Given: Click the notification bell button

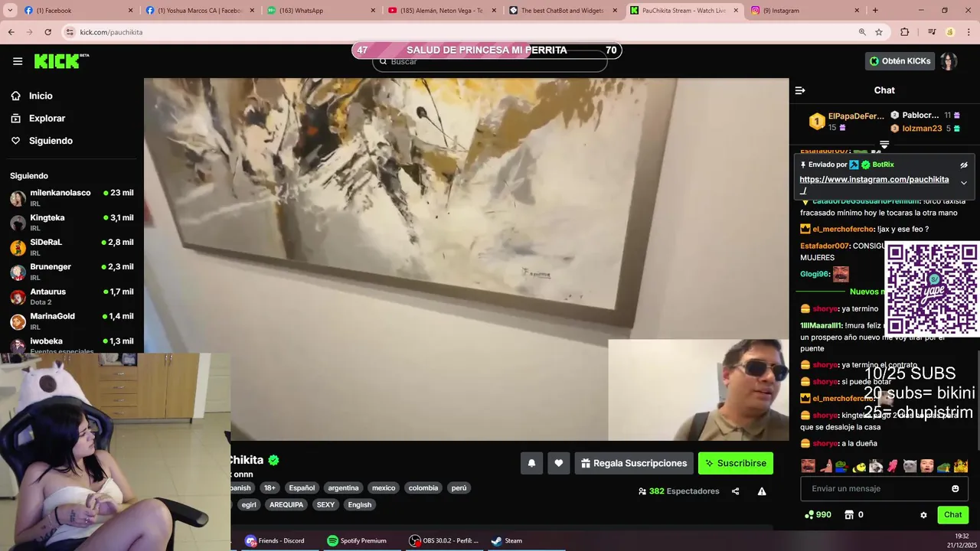Looking at the screenshot, I should [531, 463].
